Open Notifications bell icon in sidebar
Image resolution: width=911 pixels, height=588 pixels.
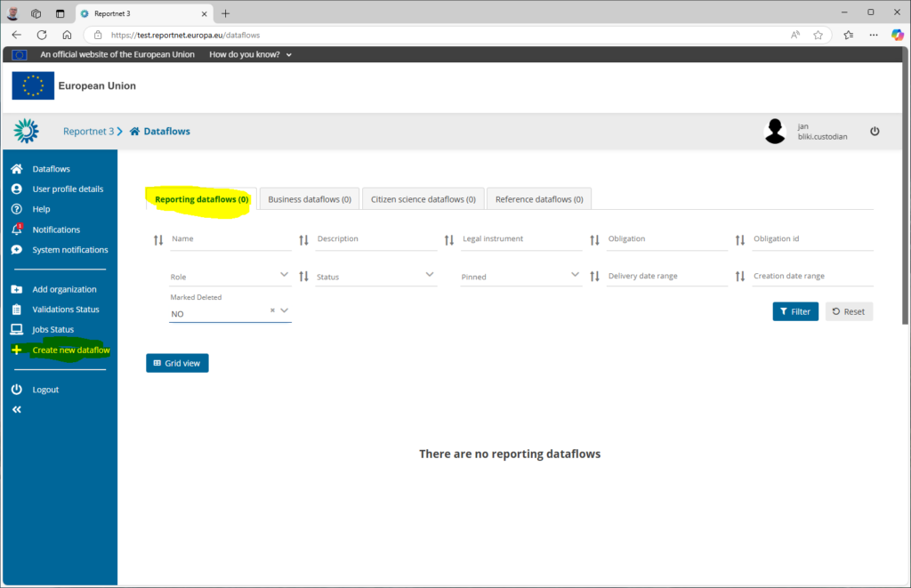(16, 230)
